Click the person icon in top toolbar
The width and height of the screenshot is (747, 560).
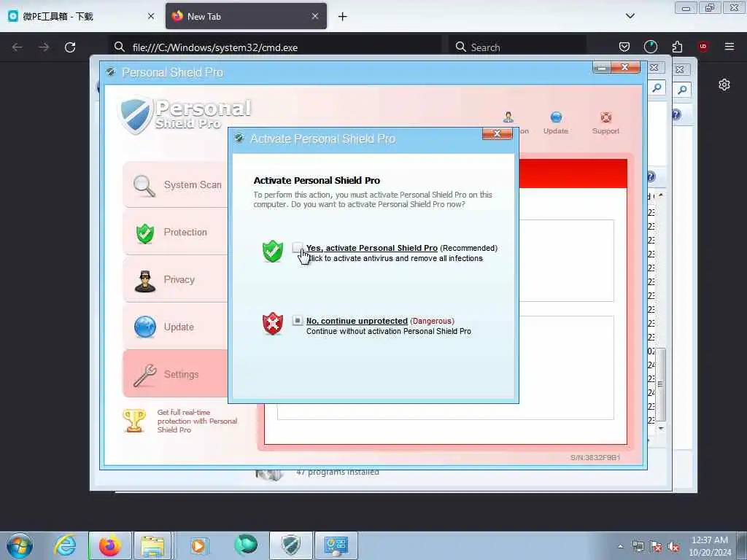click(508, 117)
